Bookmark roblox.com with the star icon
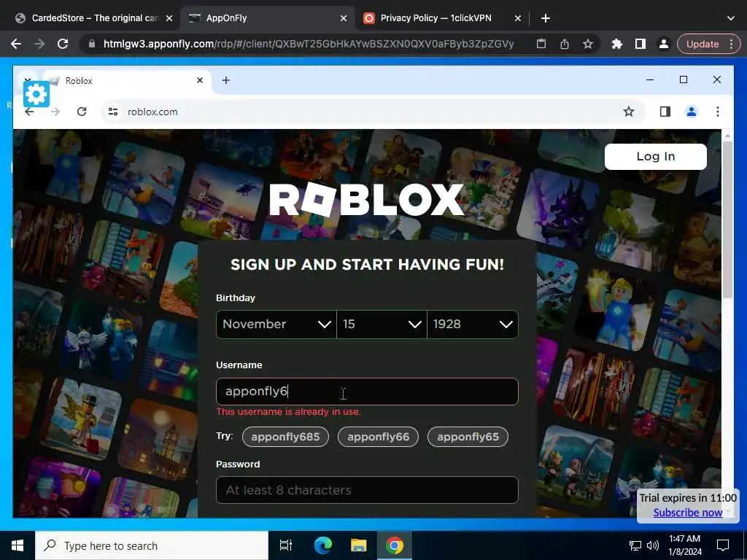 point(629,112)
